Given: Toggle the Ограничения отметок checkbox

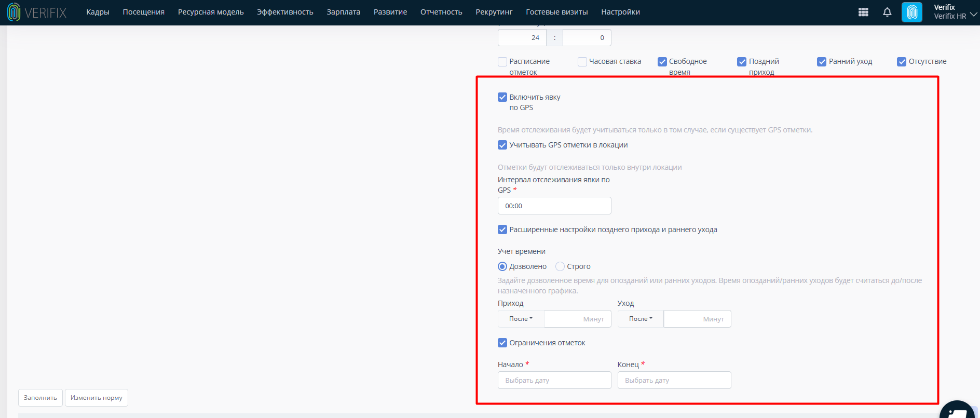Looking at the screenshot, I should (x=502, y=343).
